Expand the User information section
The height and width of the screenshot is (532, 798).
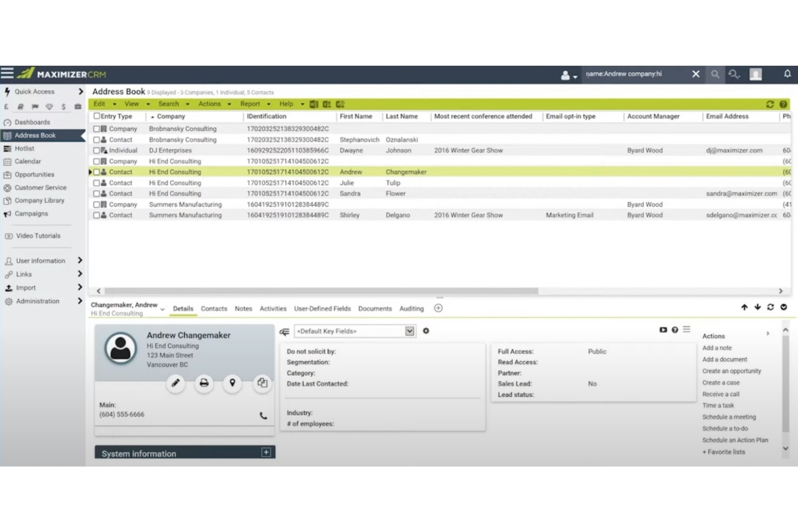click(80, 260)
